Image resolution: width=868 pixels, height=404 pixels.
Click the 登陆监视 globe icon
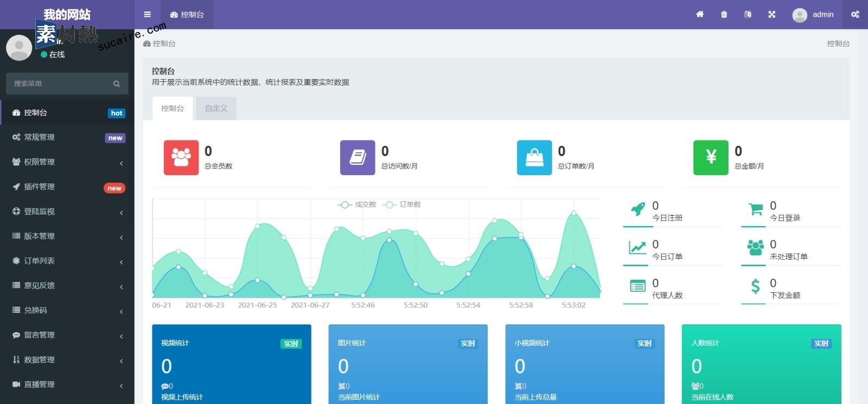pos(16,211)
